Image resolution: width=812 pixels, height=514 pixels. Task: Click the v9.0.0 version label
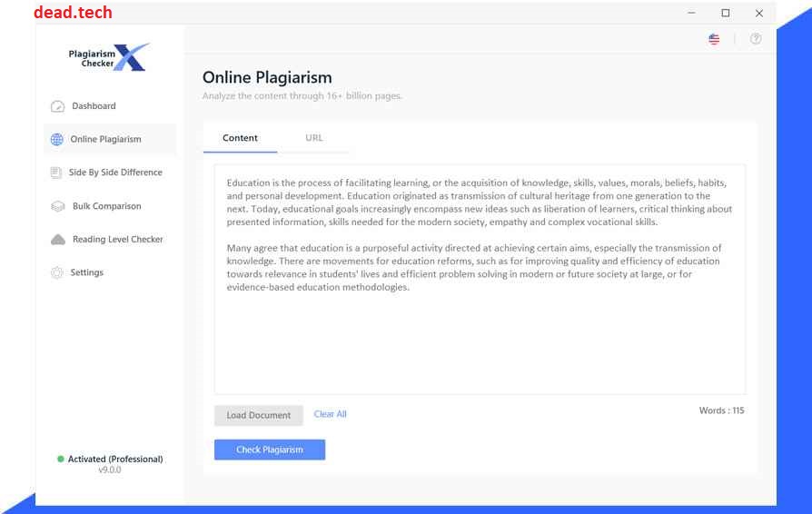[110, 470]
